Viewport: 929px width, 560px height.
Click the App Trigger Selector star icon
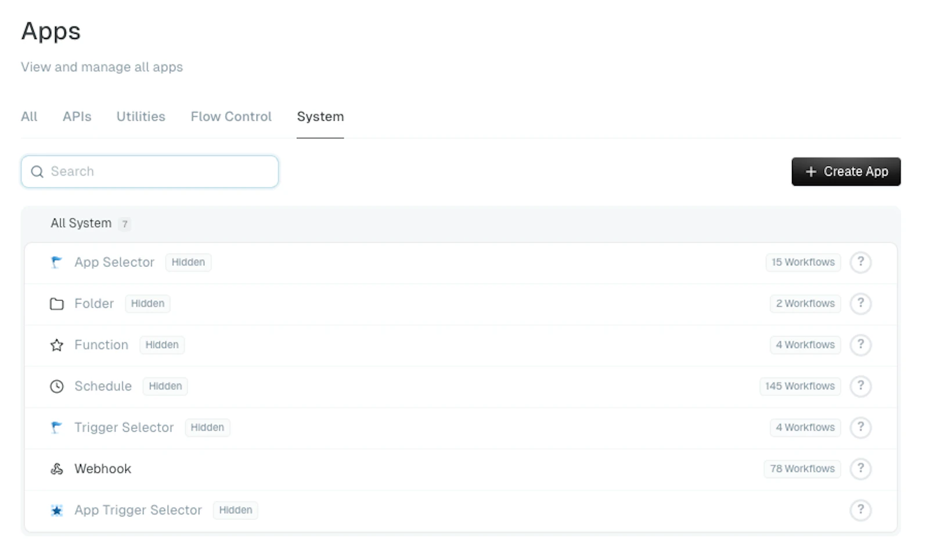click(56, 510)
